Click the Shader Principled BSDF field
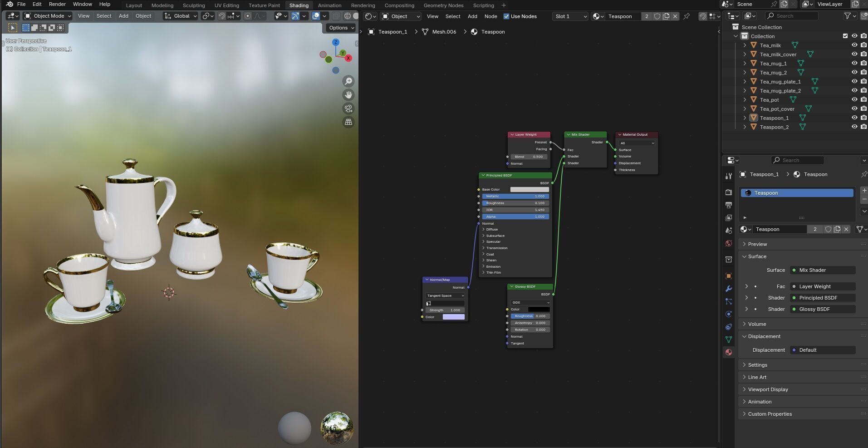This screenshot has width=868, height=448. [823, 298]
